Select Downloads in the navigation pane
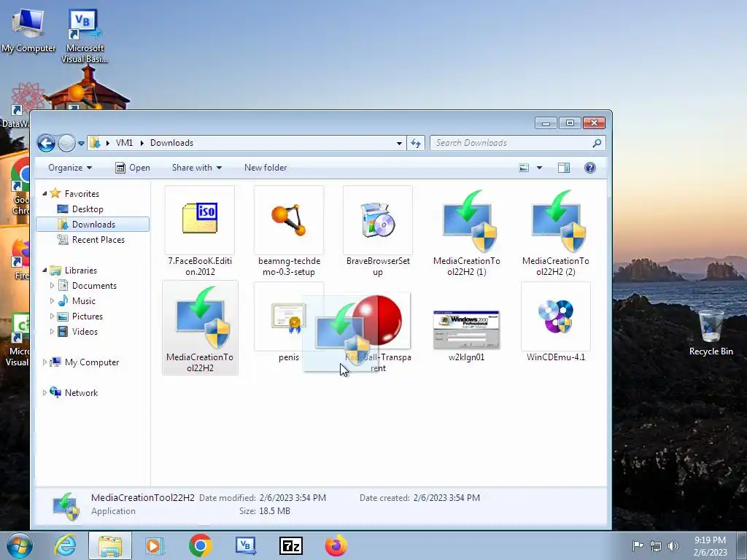The width and height of the screenshot is (747, 560). click(x=93, y=225)
